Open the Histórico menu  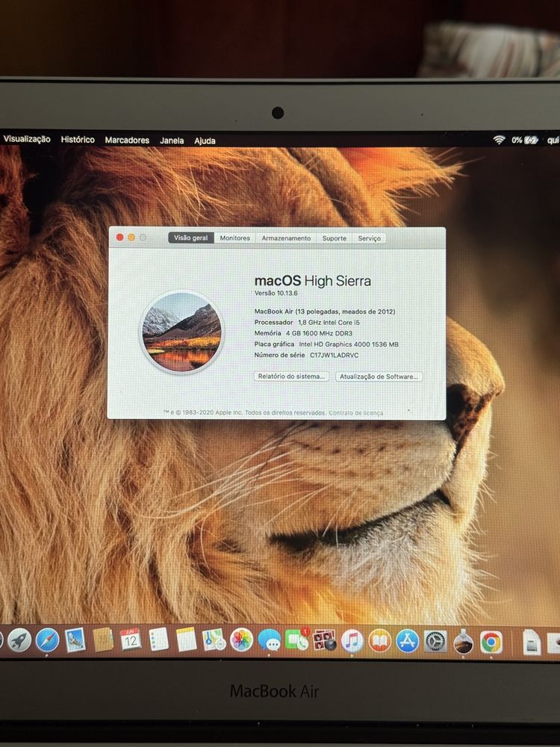click(78, 140)
